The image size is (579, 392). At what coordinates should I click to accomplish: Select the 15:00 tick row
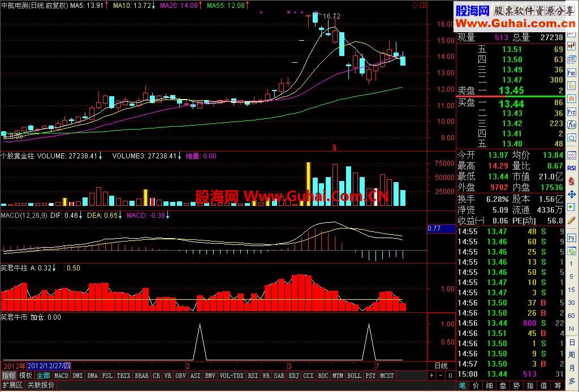click(511, 374)
